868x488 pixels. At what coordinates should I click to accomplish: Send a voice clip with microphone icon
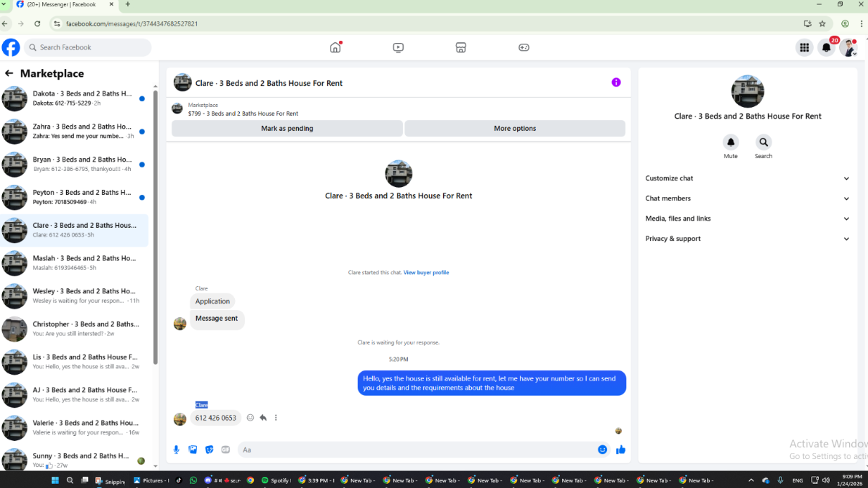point(177,449)
